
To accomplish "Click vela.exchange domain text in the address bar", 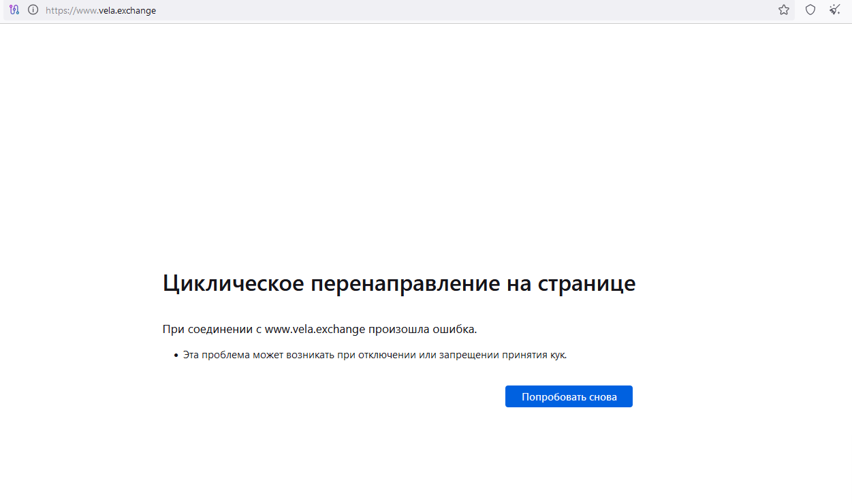I will coord(127,11).
